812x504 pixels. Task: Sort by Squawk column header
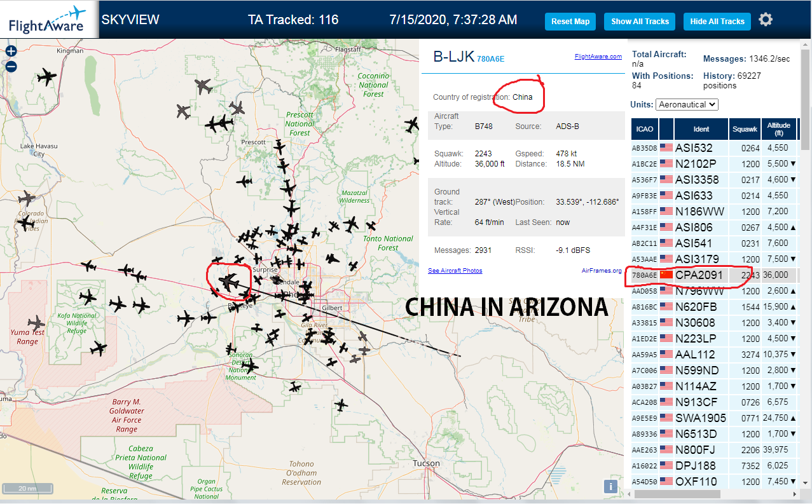745,129
